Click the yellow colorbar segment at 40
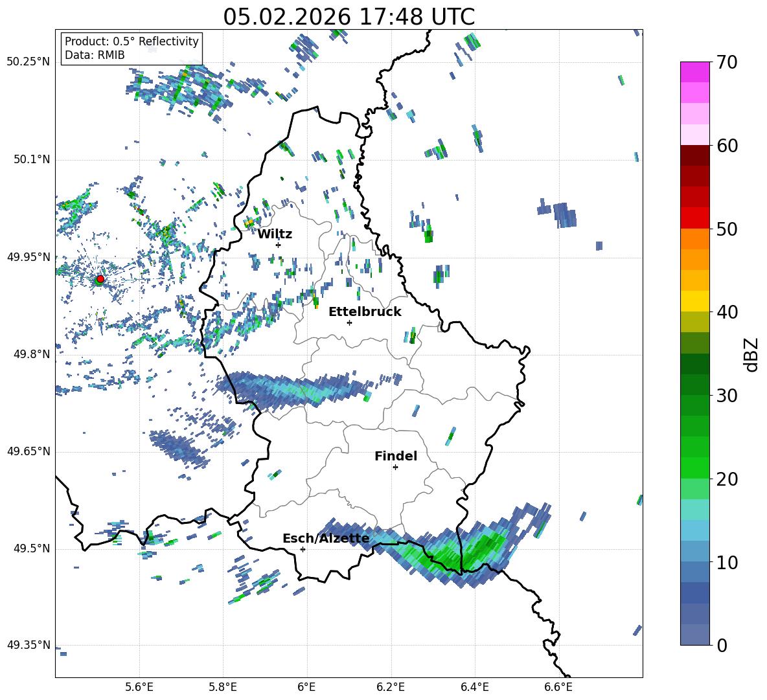 point(694,301)
